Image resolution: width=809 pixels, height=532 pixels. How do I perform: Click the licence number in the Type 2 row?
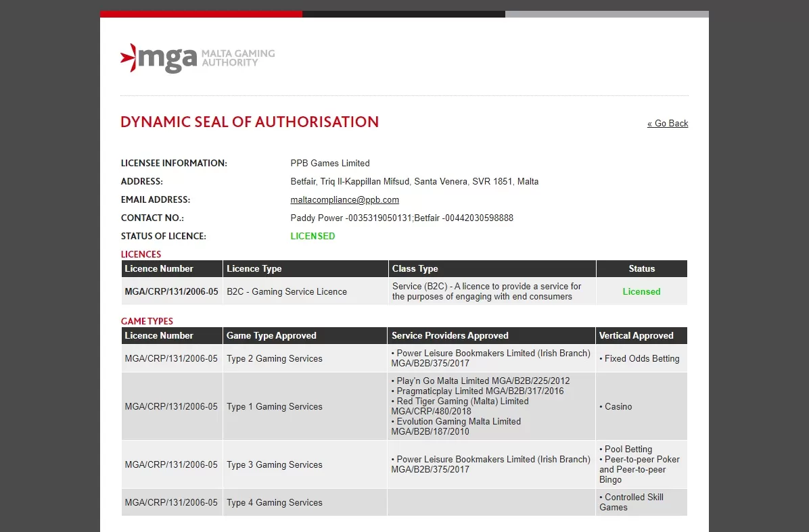171,358
